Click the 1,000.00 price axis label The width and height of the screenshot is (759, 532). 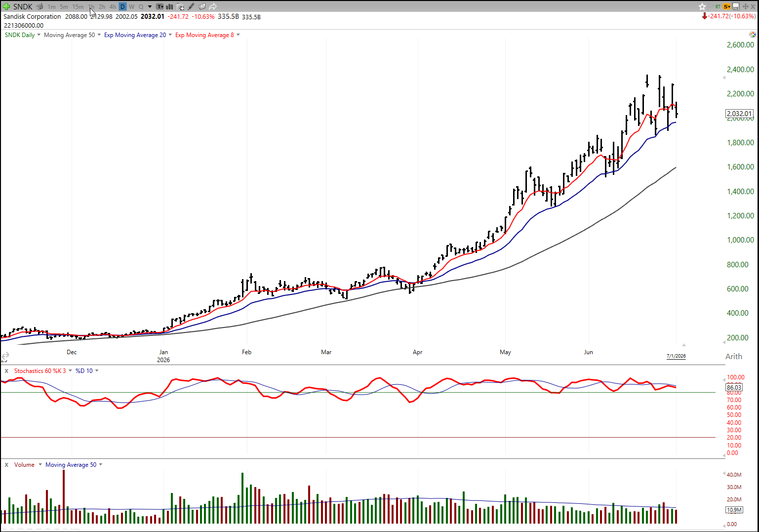coord(740,240)
